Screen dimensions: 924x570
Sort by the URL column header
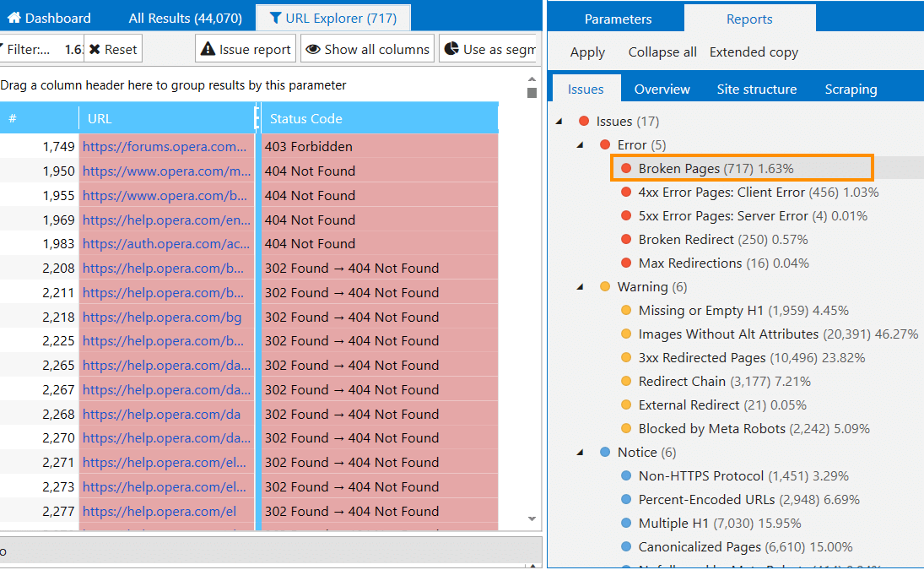pos(167,118)
